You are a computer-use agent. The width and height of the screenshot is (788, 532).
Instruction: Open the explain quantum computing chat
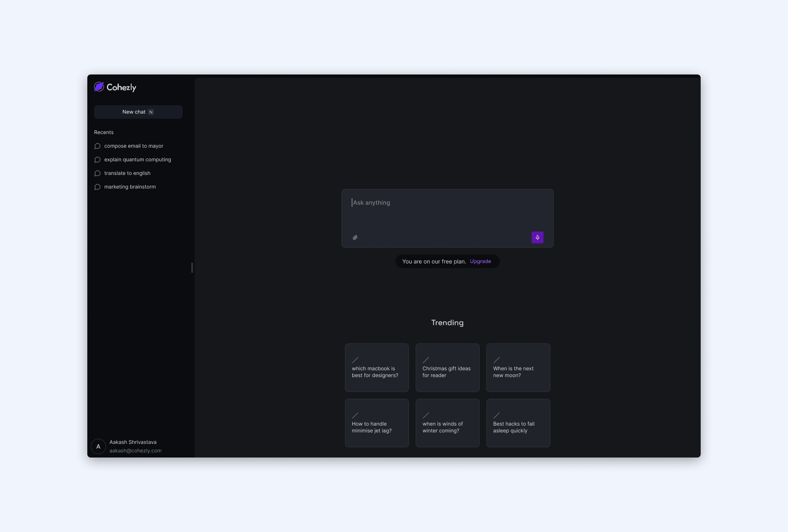point(138,160)
